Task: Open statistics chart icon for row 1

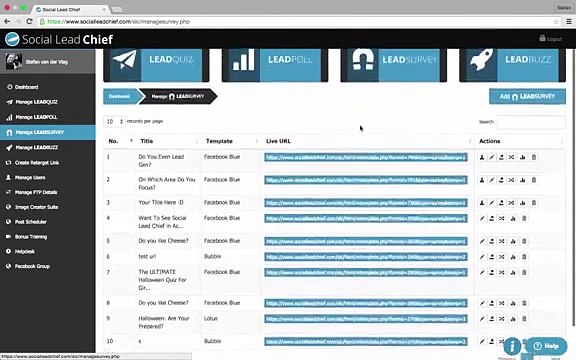Action: click(522, 157)
